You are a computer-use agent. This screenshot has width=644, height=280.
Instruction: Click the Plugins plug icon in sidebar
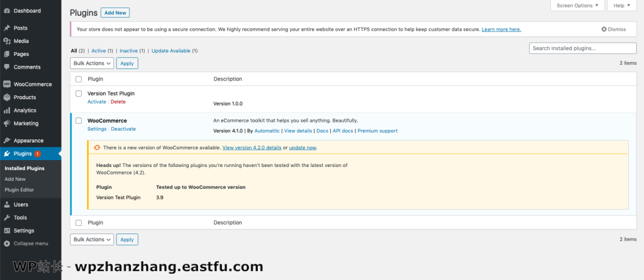(6, 154)
